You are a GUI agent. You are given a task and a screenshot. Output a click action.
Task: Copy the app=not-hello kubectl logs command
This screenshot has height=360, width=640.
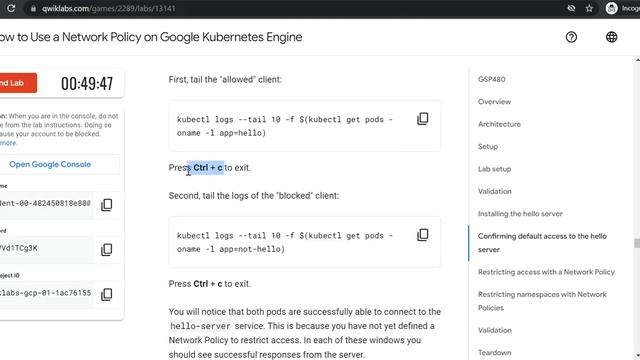(422, 235)
